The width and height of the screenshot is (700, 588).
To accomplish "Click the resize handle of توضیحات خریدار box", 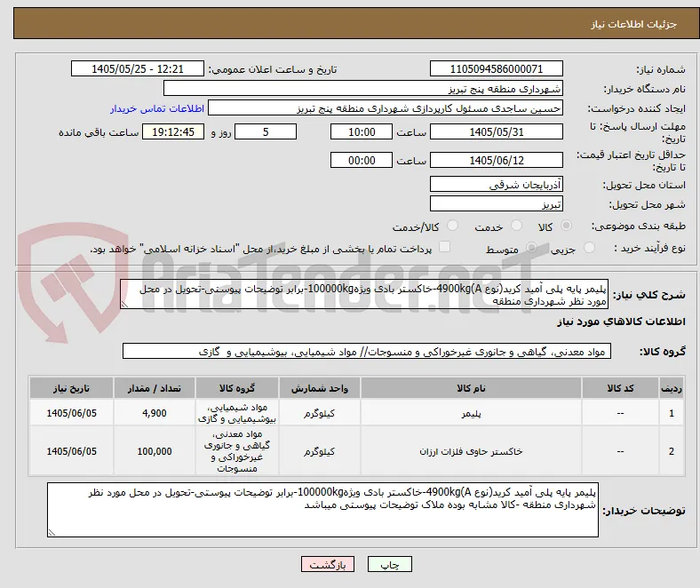I will pyautogui.click(x=52, y=532).
